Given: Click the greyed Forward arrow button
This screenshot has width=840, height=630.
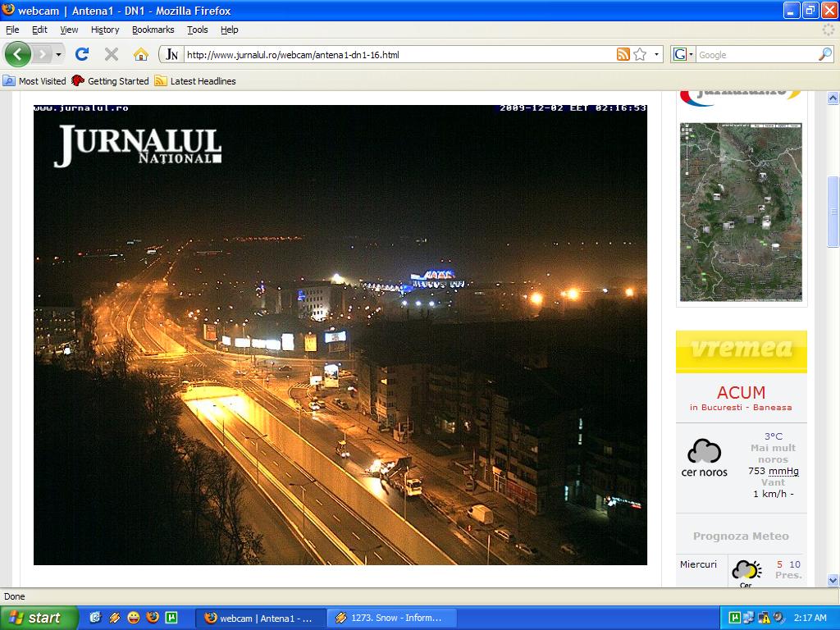Looking at the screenshot, I should (x=43, y=54).
